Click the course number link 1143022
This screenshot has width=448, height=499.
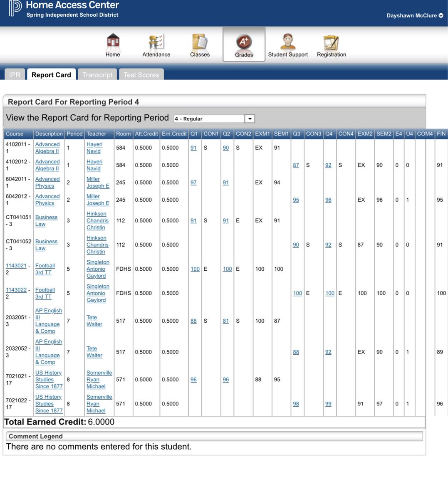pos(16,290)
